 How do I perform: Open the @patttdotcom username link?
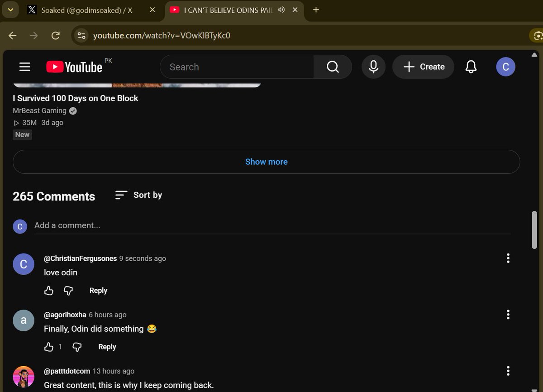coord(67,371)
